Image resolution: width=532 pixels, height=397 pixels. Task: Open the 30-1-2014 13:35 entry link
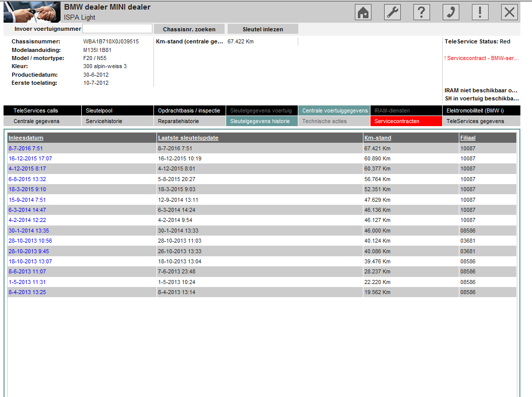[x=29, y=231]
